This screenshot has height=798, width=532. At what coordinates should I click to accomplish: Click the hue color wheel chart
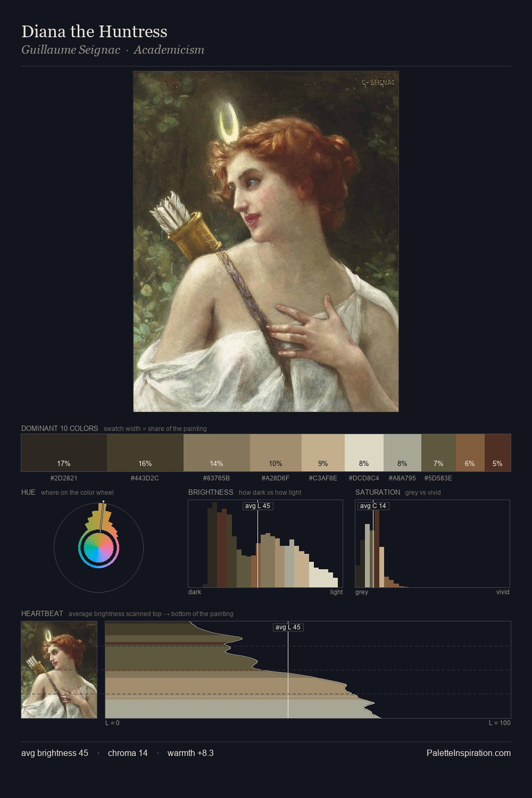[x=98, y=547]
